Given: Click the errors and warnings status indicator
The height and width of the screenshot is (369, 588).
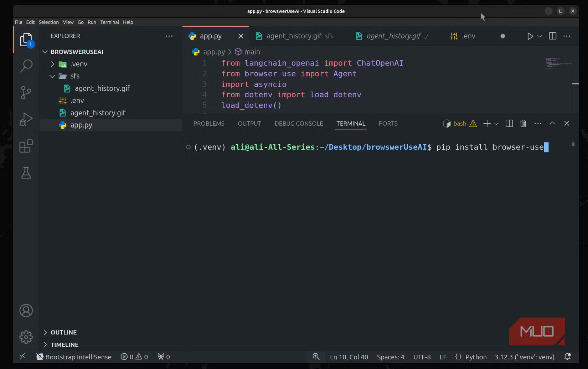Looking at the screenshot, I should 134,357.
